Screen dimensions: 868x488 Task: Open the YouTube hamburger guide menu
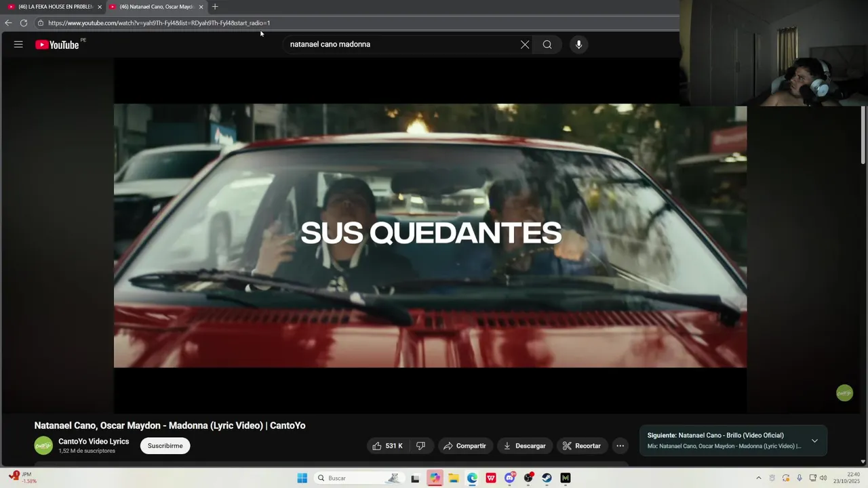pos(18,44)
